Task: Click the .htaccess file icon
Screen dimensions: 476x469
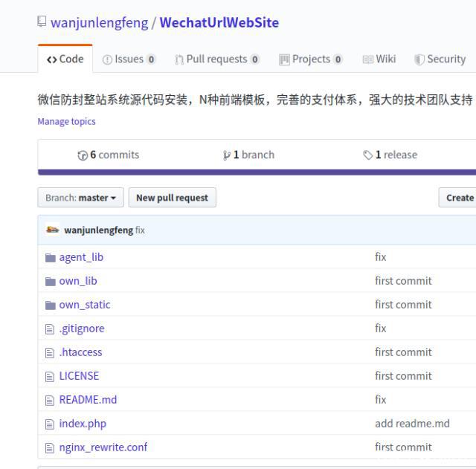Action: pyautogui.click(x=50, y=353)
